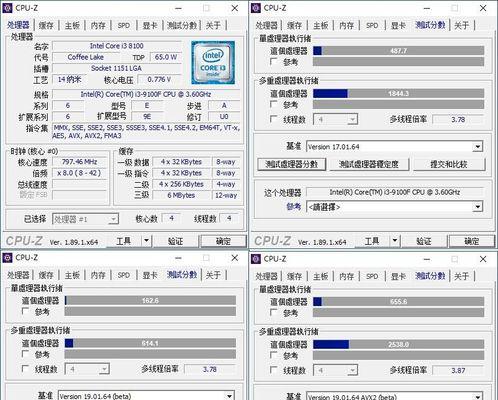This screenshot has width=498, height=400.
Task: Tick 线程数 checkbox in the Version 17.01.64 window
Action: [274, 119]
